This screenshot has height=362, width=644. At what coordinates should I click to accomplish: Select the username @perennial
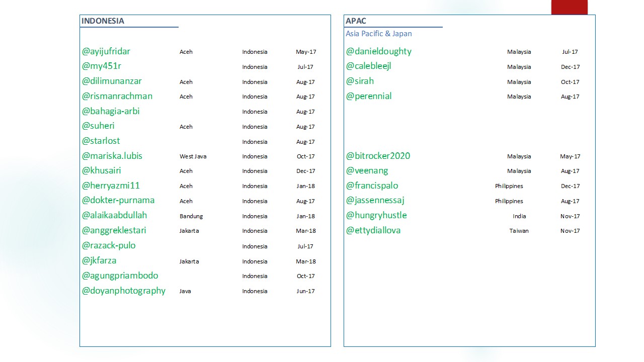(369, 96)
